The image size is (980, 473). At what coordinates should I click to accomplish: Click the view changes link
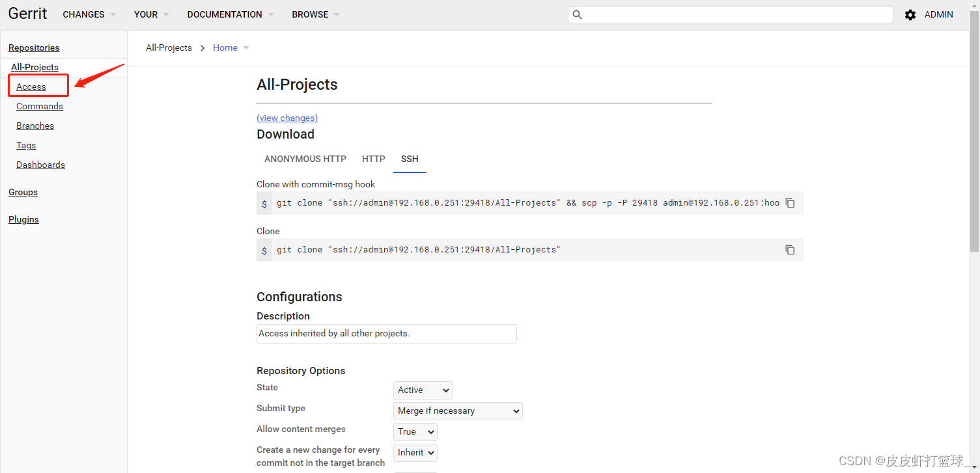(287, 118)
